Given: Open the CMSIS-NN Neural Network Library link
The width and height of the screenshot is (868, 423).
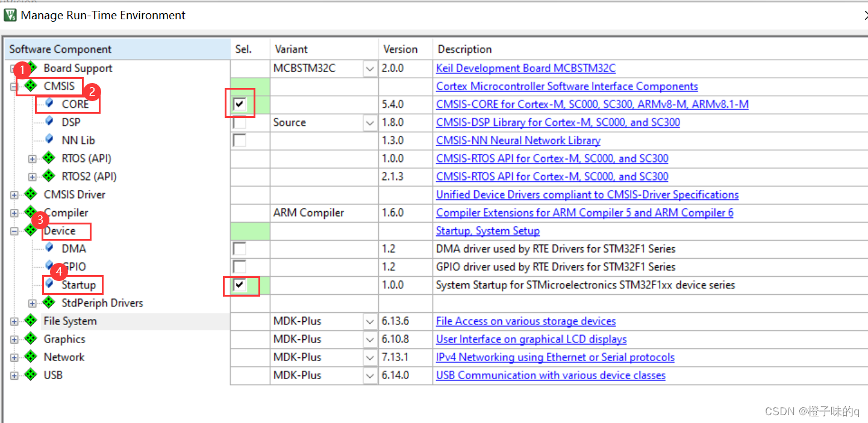Looking at the screenshot, I should click(518, 141).
